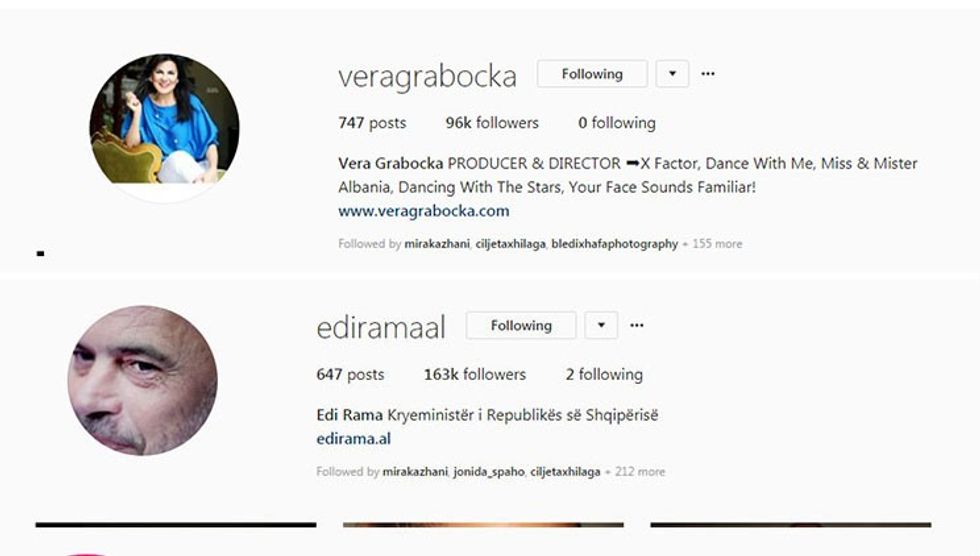Viewport: 980px width, 556px height.
Task: Expand suggestions arrow next to ediramaal Following
Action: [x=601, y=325]
